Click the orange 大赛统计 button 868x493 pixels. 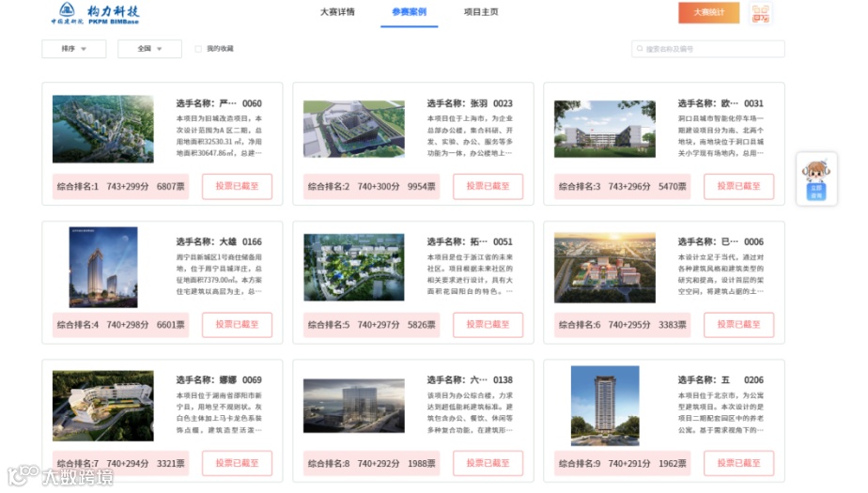click(x=708, y=12)
